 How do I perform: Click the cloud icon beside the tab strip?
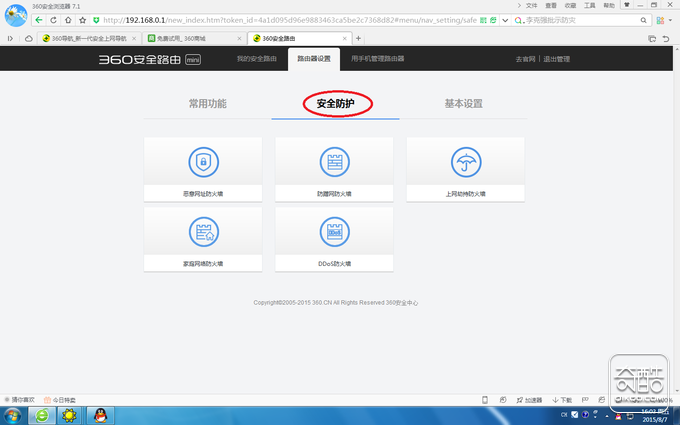29,38
